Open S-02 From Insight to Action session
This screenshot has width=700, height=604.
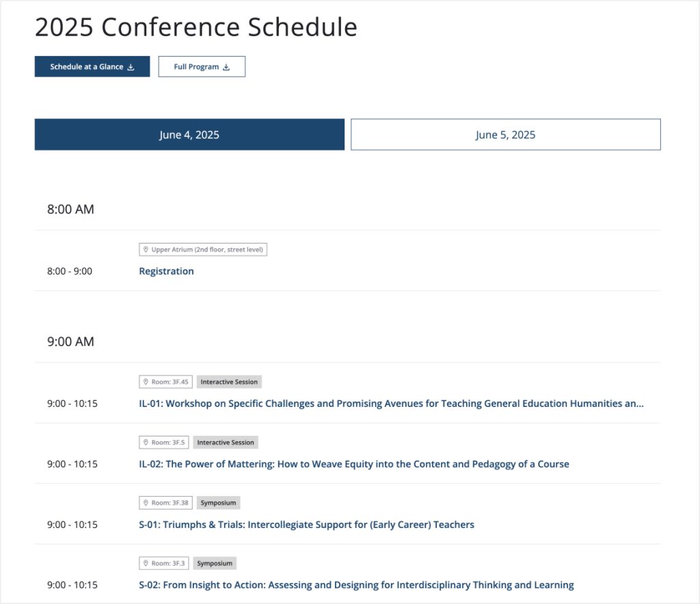point(356,585)
